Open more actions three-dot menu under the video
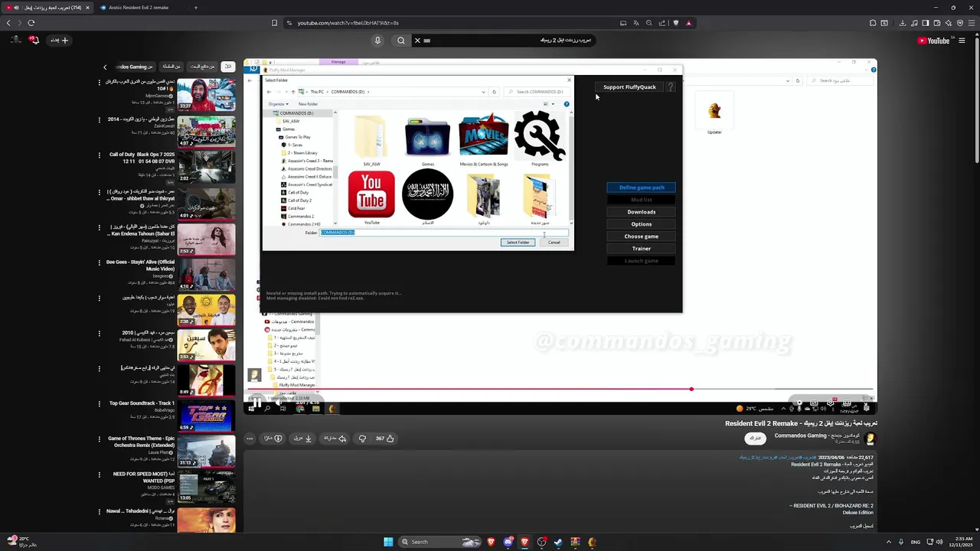Screen dimensions: 980x551 pyautogui.click(x=250, y=439)
